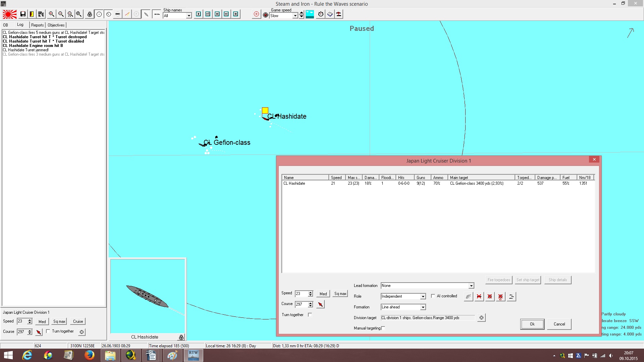
Task: Click the Speed input field in the dialog
Action: pos(301,294)
